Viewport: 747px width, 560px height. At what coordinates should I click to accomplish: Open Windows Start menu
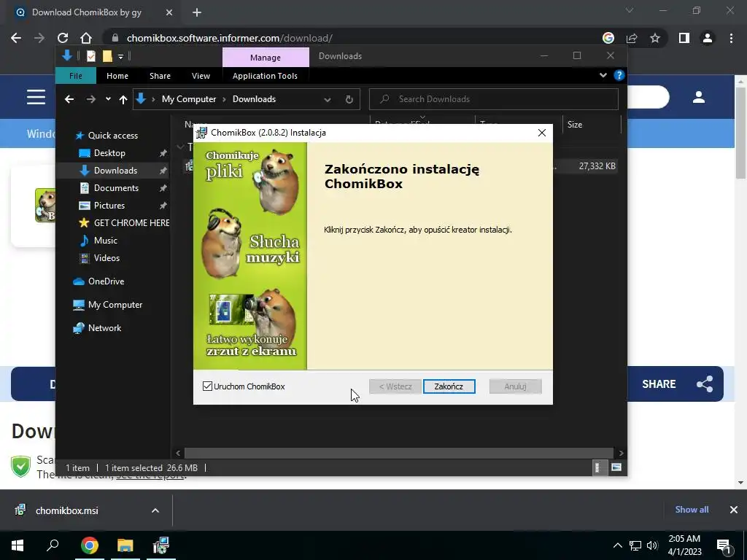(x=18, y=545)
